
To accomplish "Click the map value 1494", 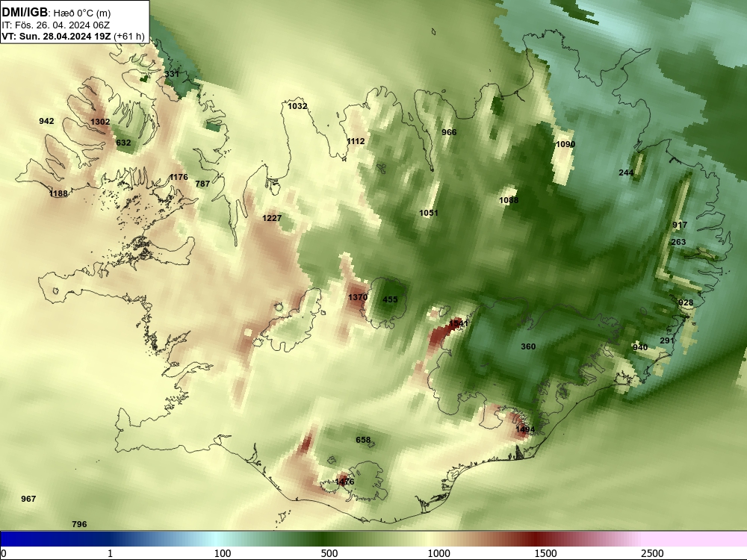I will 525,429.
